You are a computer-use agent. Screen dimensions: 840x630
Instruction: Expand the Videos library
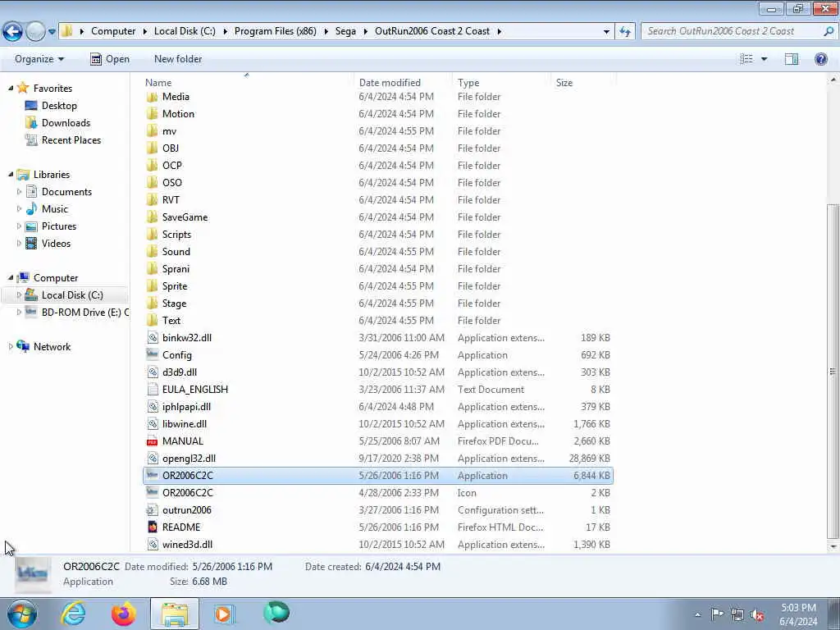tap(20, 243)
